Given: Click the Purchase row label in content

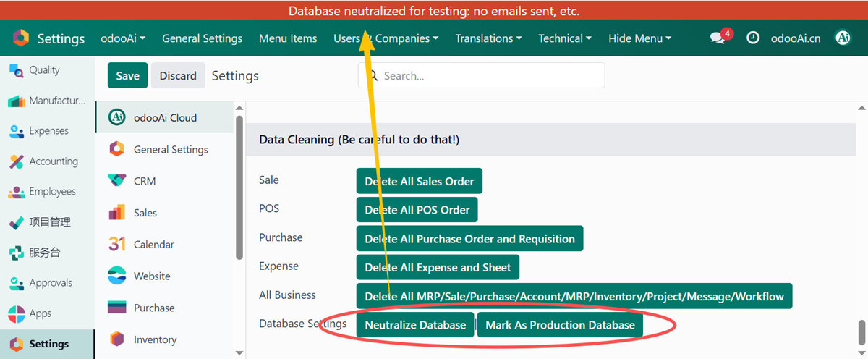Looking at the screenshot, I should point(281,237).
